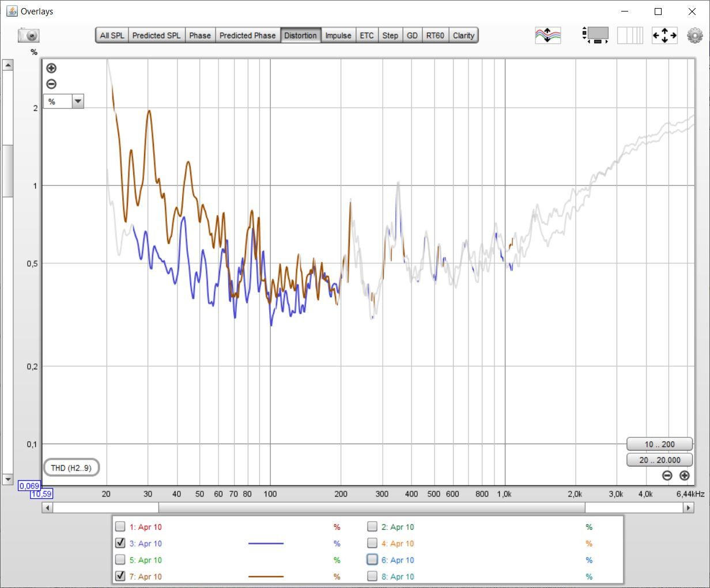Capture graph image with camera icon

[x=28, y=35]
